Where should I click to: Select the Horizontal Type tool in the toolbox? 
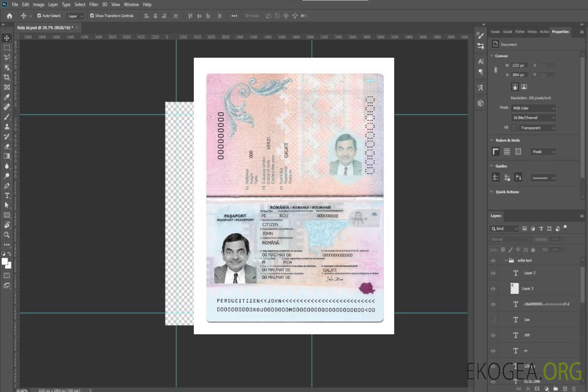point(7,195)
